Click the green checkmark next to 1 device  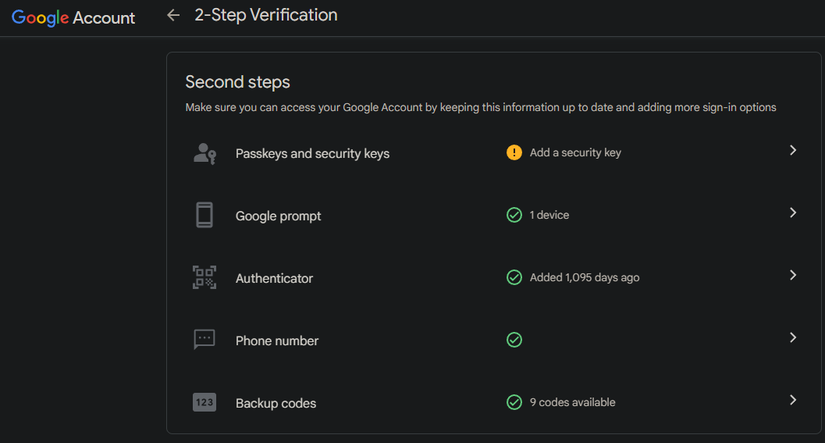coord(514,215)
